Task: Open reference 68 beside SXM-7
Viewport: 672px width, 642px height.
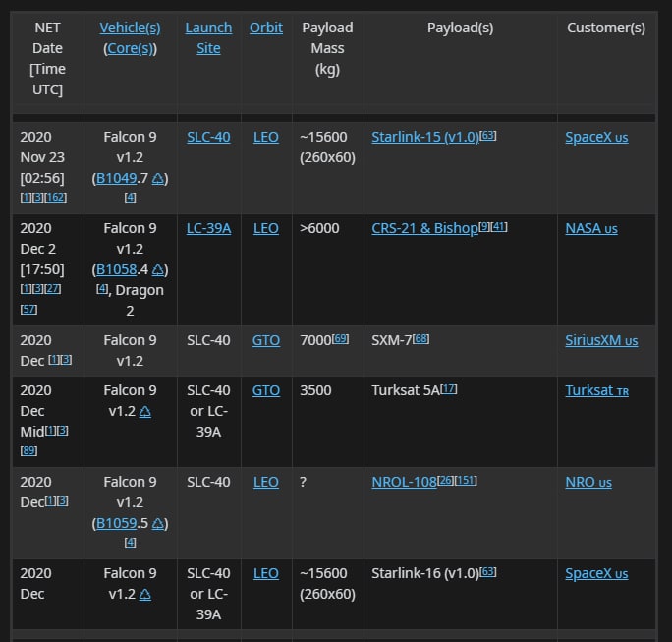Action: pos(420,338)
